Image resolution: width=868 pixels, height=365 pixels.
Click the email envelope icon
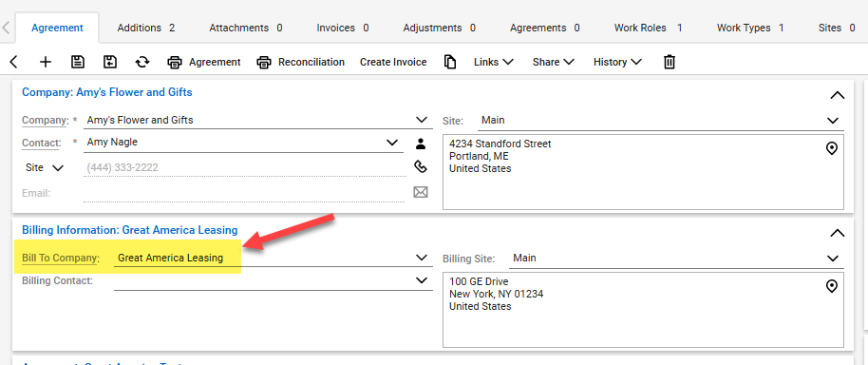click(421, 192)
